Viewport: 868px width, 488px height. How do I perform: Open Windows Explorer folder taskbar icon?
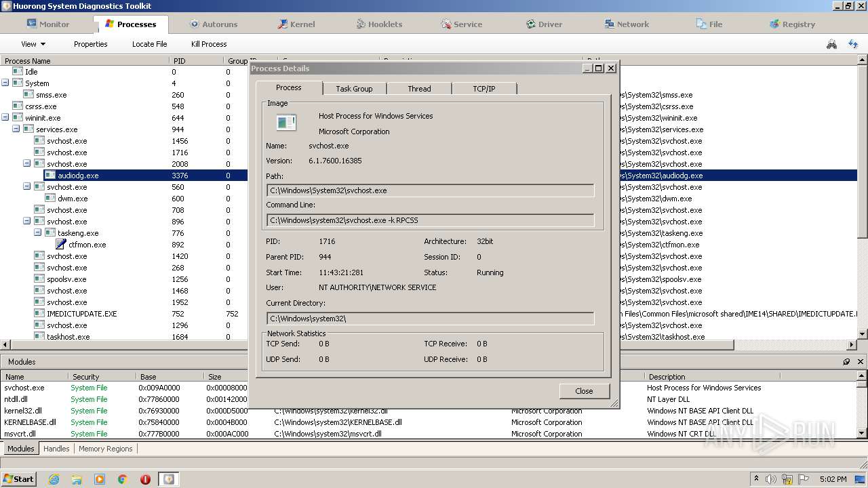point(77,479)
